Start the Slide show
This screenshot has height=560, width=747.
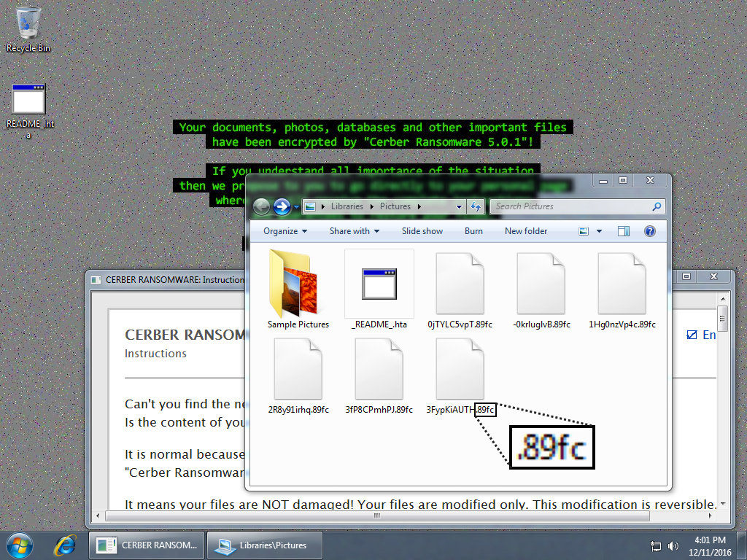[x=422, y=231]
